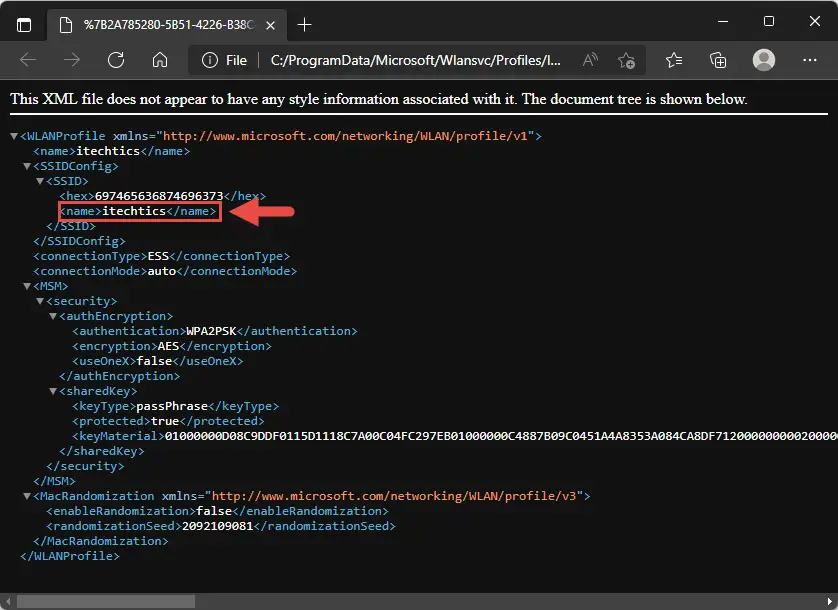This screenshot has width=838, height=610.
Task: Click the scrollbar left arrow
Action: click(7, 601)
